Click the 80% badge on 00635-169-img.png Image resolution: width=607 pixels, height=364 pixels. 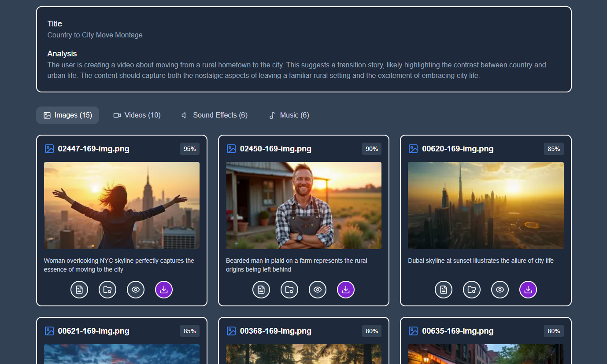(554, 331)
